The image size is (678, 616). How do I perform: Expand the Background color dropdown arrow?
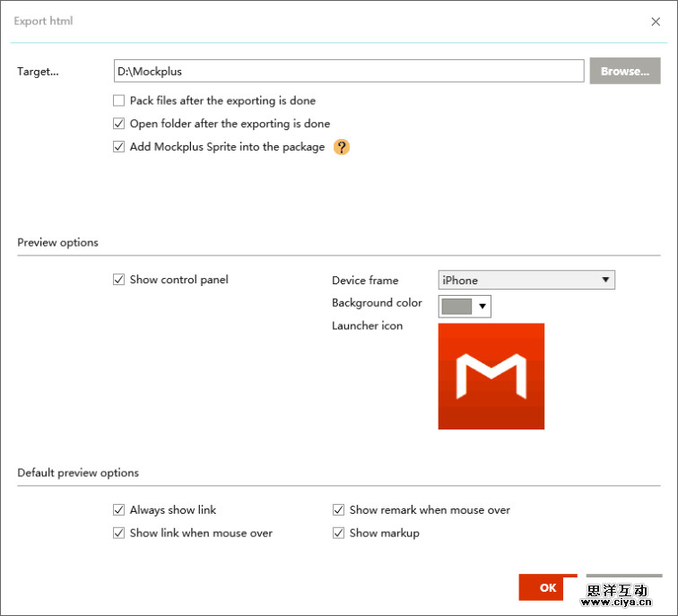click(x=483, y=307)
